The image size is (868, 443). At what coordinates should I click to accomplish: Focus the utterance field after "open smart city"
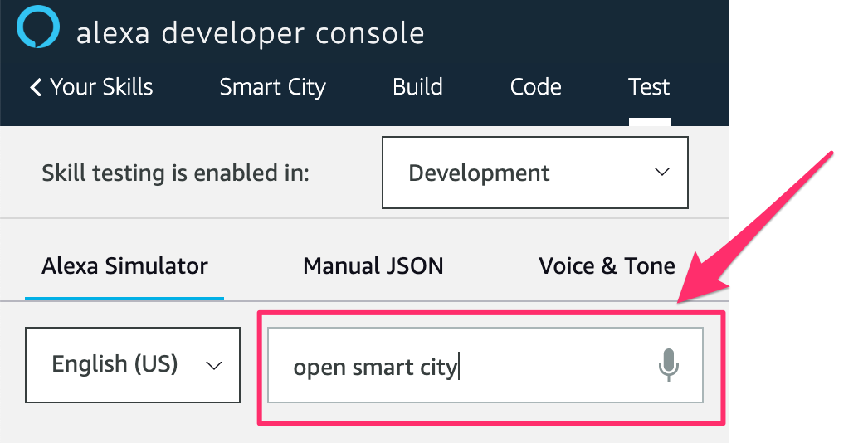[548, 366]
